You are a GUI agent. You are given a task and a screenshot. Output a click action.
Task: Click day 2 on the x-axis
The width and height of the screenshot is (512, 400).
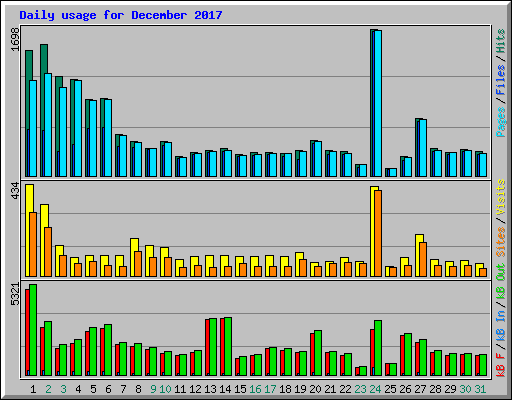(48, 389)
